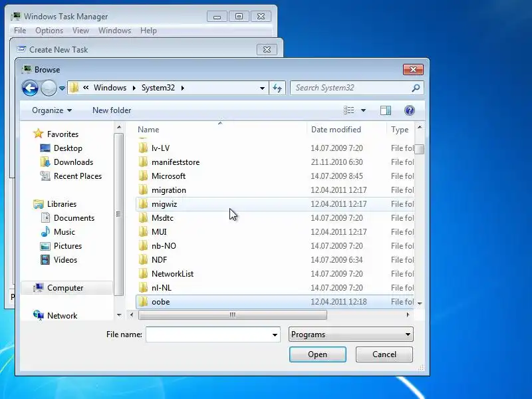Select the NDF folder icon

(x=143, y=260)
